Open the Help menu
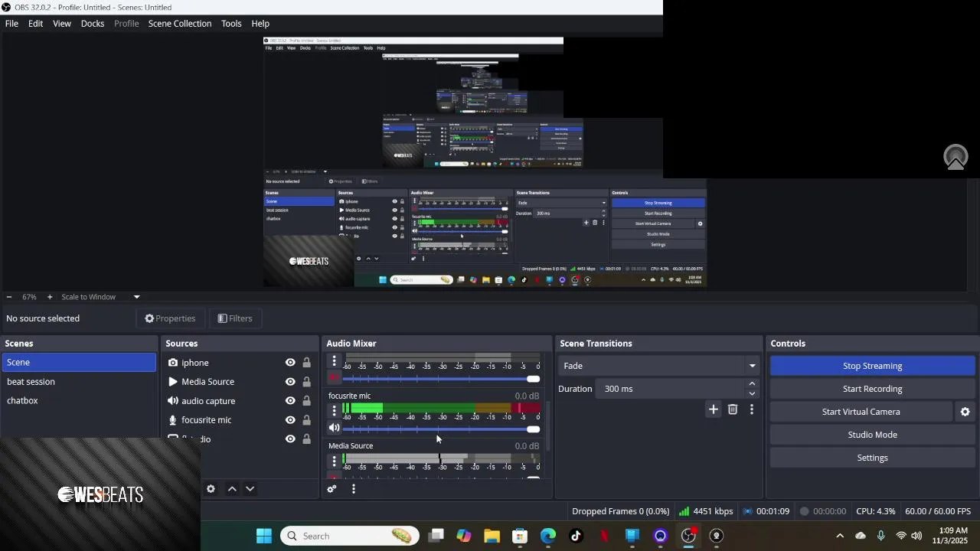 pos(260,24)
